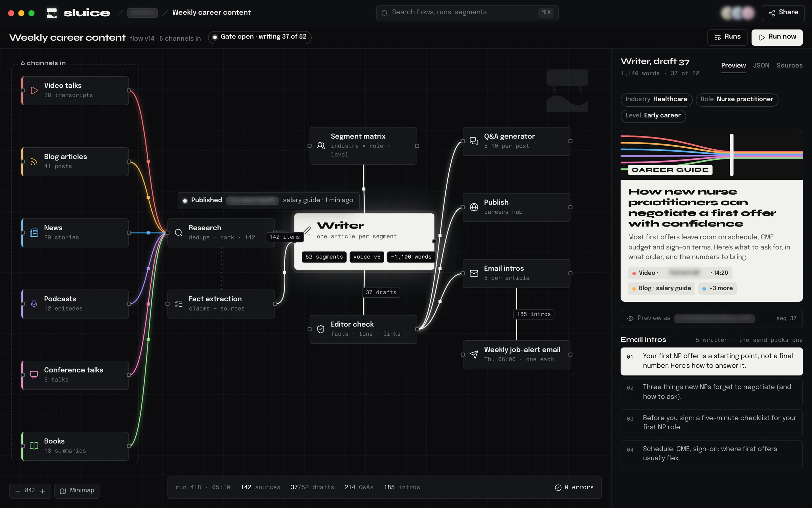This screenshot has width=812, height=508.
Task: Click the career guide article thumbnail
Action: tap(711, 155)
